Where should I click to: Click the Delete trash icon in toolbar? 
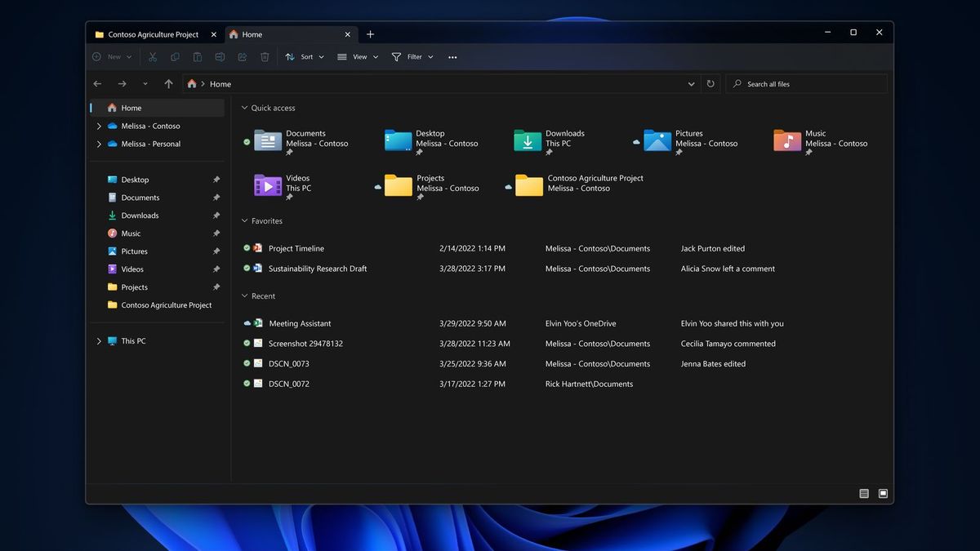pos(265,57)
